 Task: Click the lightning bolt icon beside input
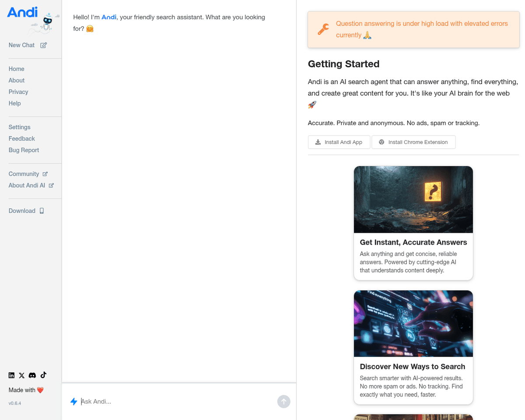[74, 402]
